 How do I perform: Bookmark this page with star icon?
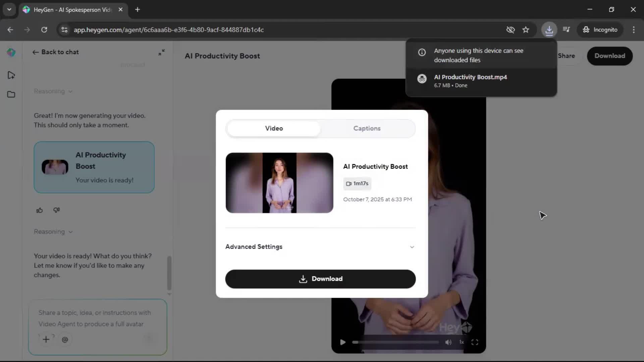[x=526, y=30]
